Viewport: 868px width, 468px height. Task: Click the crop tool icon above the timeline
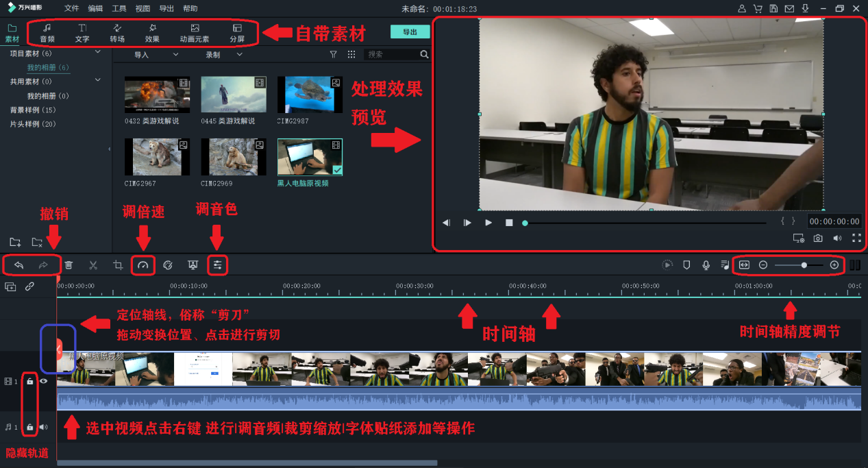click(x=118, y=265)
